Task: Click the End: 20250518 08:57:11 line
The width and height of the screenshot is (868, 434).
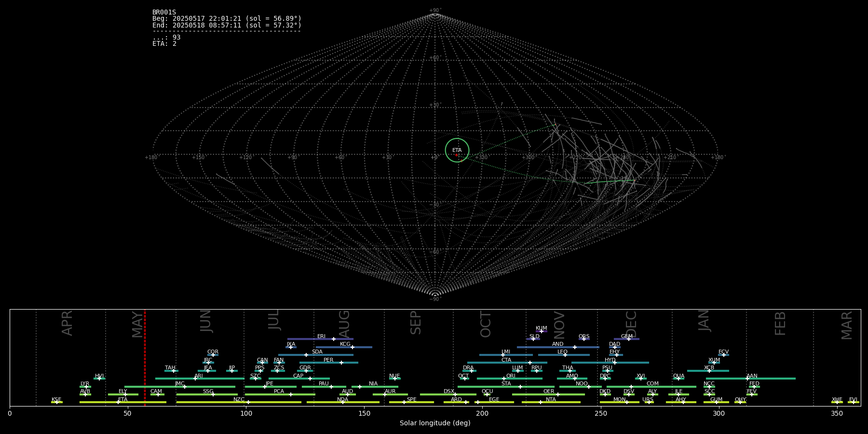Action: coord(227,25)
